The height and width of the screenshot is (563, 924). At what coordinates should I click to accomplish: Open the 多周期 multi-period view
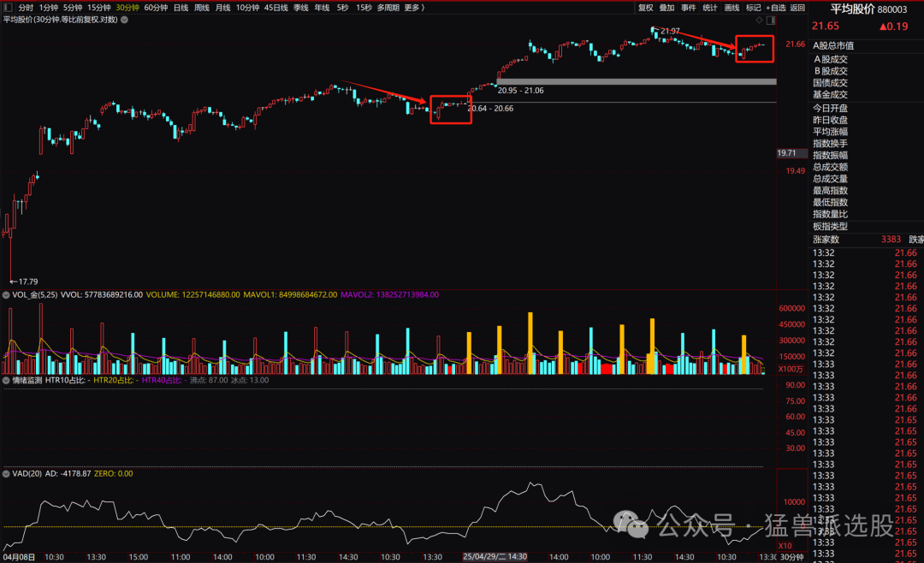pos(388,8)
